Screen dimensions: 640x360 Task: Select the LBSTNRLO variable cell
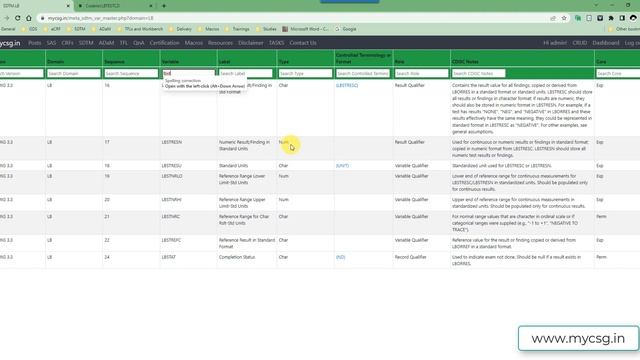point(172,176)
